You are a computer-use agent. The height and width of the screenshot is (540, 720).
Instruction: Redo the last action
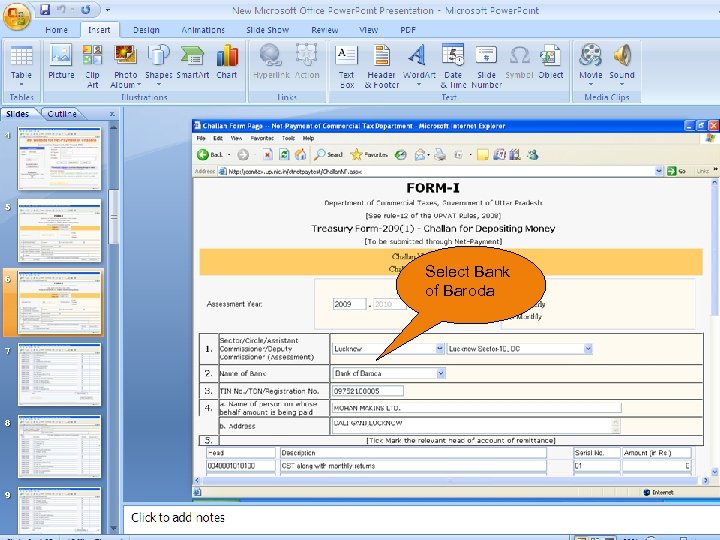click(x=86, y=10)
